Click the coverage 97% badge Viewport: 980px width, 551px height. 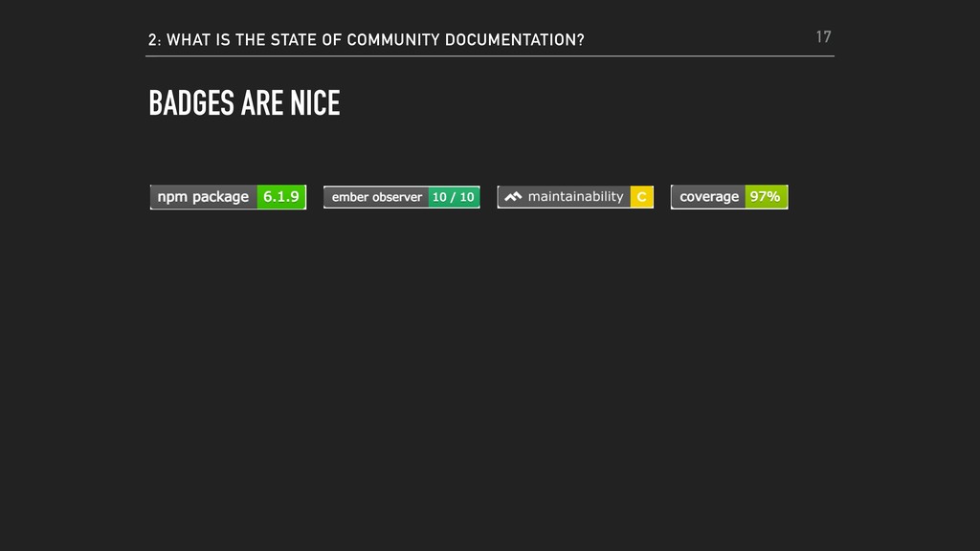pyautogui.click(x=729, y=197)
